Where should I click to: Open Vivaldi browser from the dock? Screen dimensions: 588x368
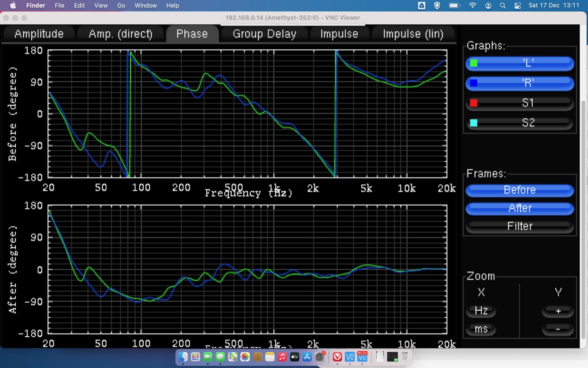(337, 357)
